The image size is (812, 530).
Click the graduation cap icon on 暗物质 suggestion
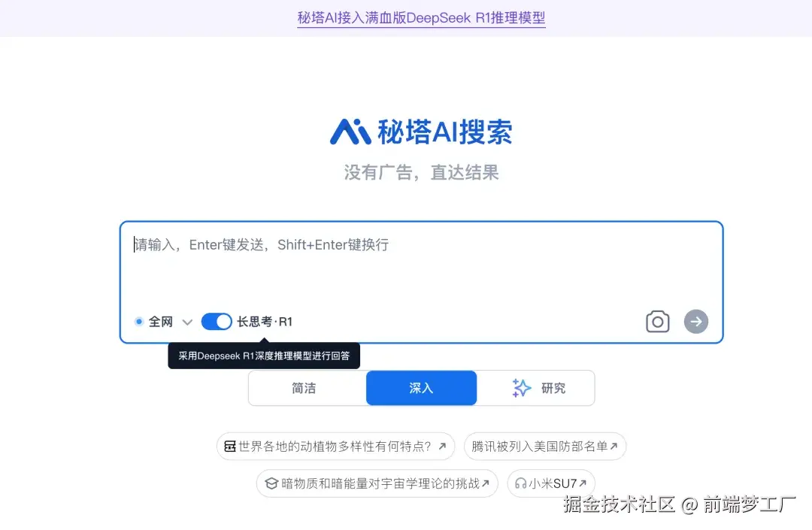tap(271, 483)
